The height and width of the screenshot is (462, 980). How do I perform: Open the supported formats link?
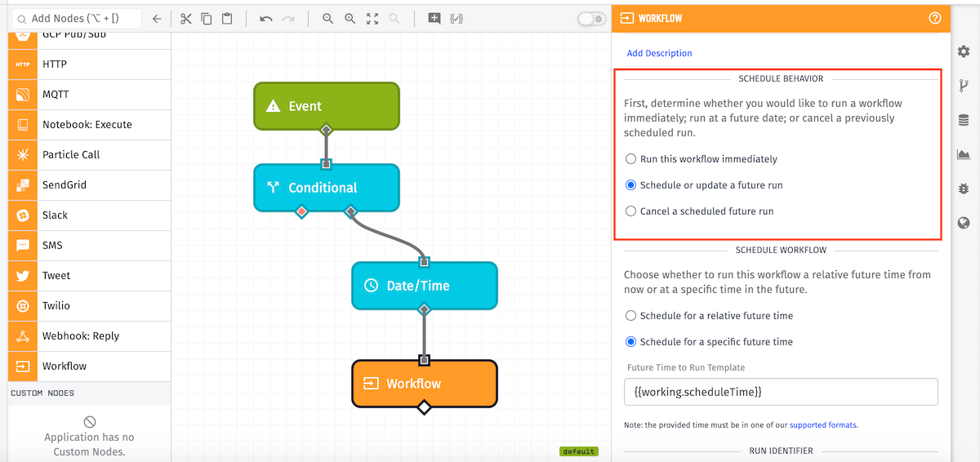823,425
